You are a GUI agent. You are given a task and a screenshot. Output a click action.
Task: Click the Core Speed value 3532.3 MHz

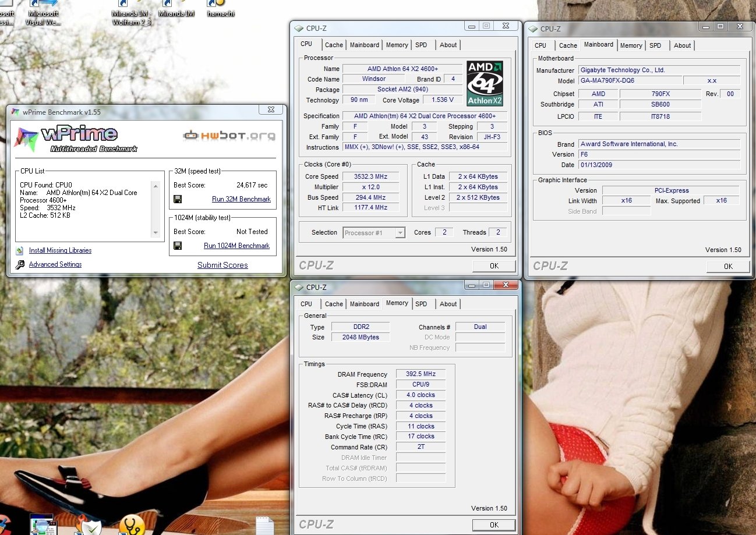(370, 176)
